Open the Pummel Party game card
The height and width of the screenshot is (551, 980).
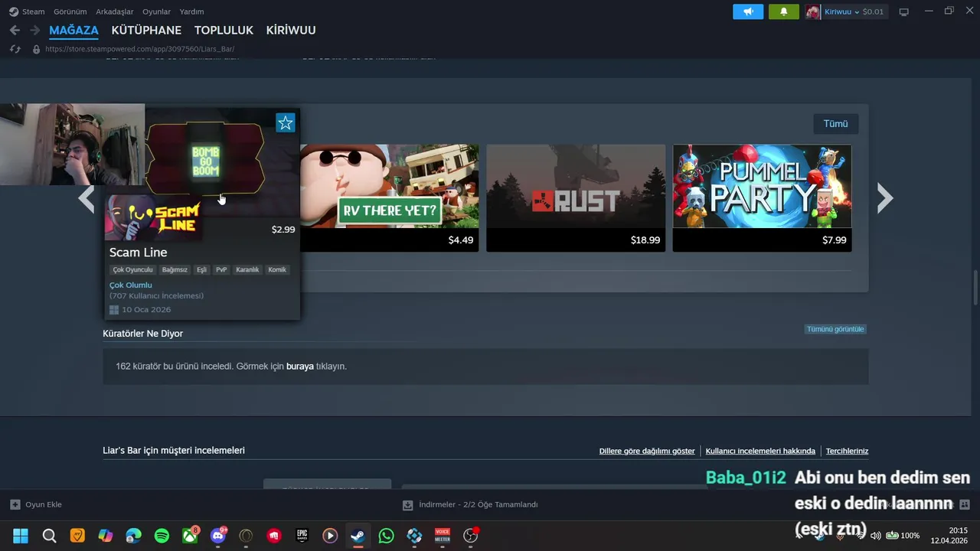(x=762, y=197)
